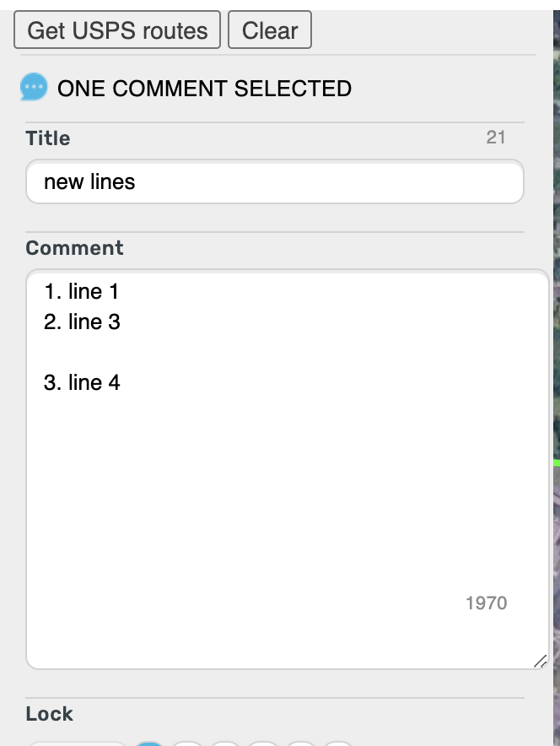
Task: Click the Comment box resize handle
Action: pyautogui.click(x=540, y=661)
